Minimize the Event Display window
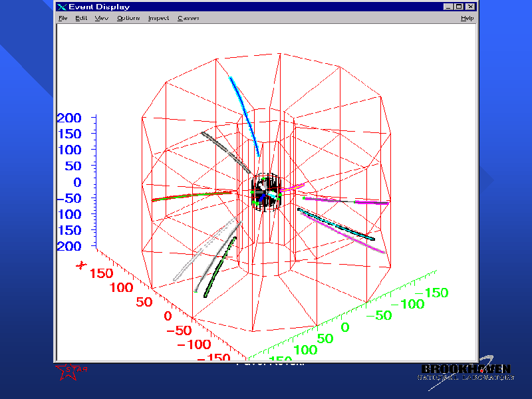This screenshot has width=532, height=399. click(x=448, y=7)
